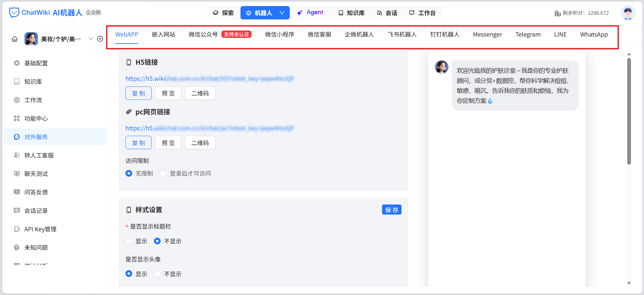Click the right vertical scrollbar thumb

point(629,111)
